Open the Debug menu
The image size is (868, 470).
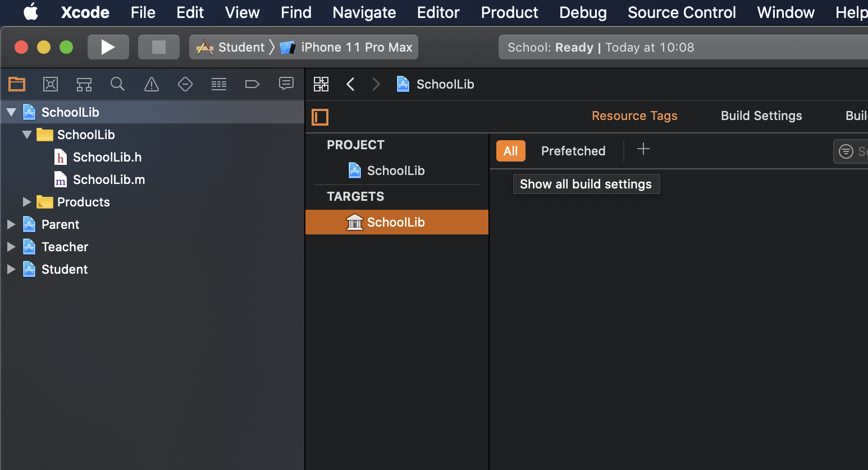click(583, 12)
